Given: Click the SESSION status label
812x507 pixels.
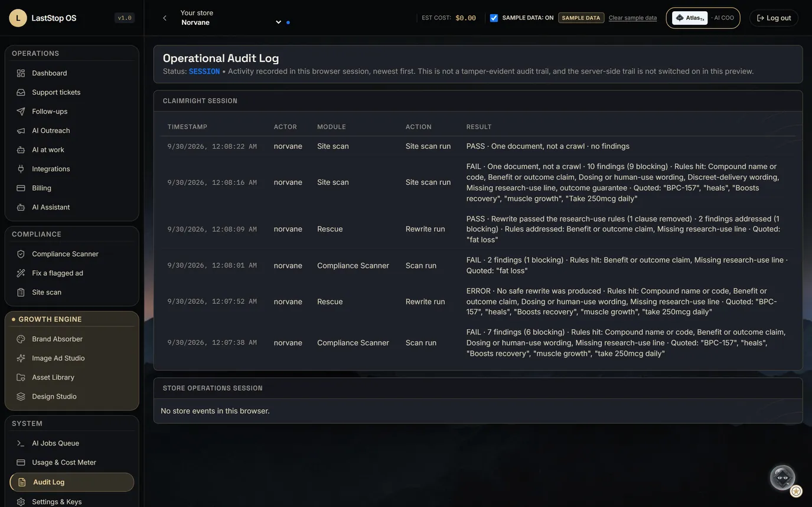Looking at the screenshot, I should [x=204, y=71].
